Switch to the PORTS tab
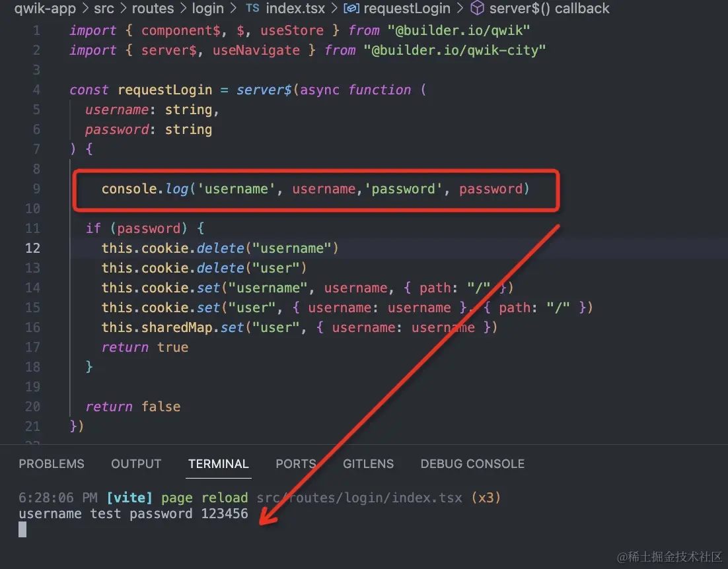This screenshot has height=569, width=728. 296,464
